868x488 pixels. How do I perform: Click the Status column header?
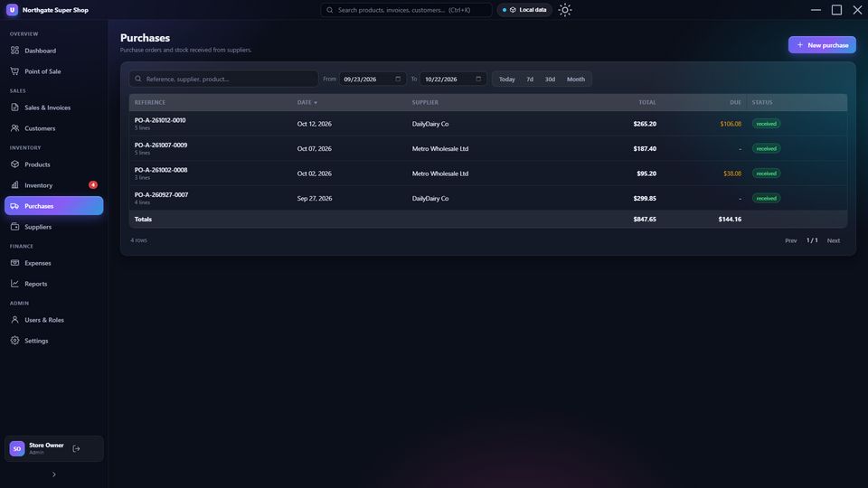point(762,102)
